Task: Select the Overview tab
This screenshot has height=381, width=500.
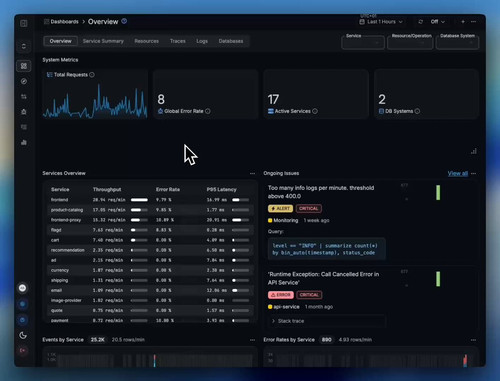Action: point(60,41)
